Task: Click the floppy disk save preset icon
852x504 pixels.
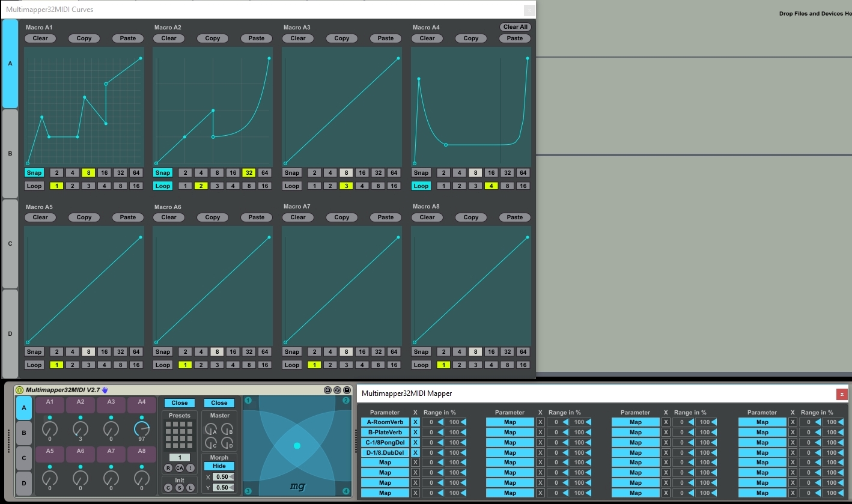Action: [x=347, y=390]
